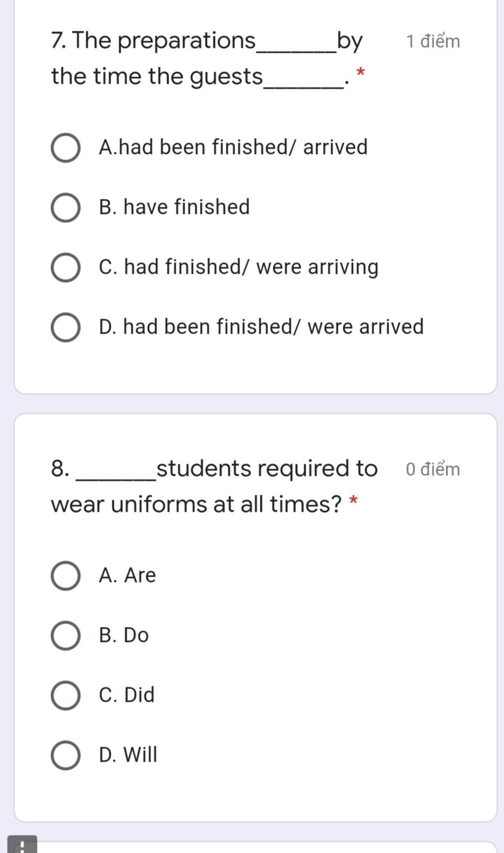Choose the 'B. have finished' radio button
Screen dimensions: 504x853
click(x=65, y=208)
